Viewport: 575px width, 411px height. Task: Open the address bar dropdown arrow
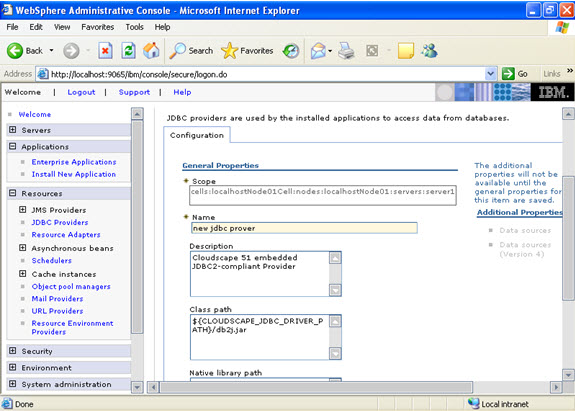[x=490, y=74]
